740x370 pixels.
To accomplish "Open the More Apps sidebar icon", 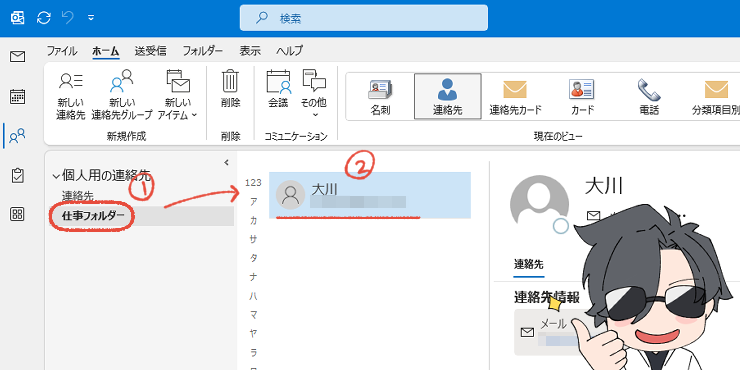I will pyautogui.click(x=17, y=214).
